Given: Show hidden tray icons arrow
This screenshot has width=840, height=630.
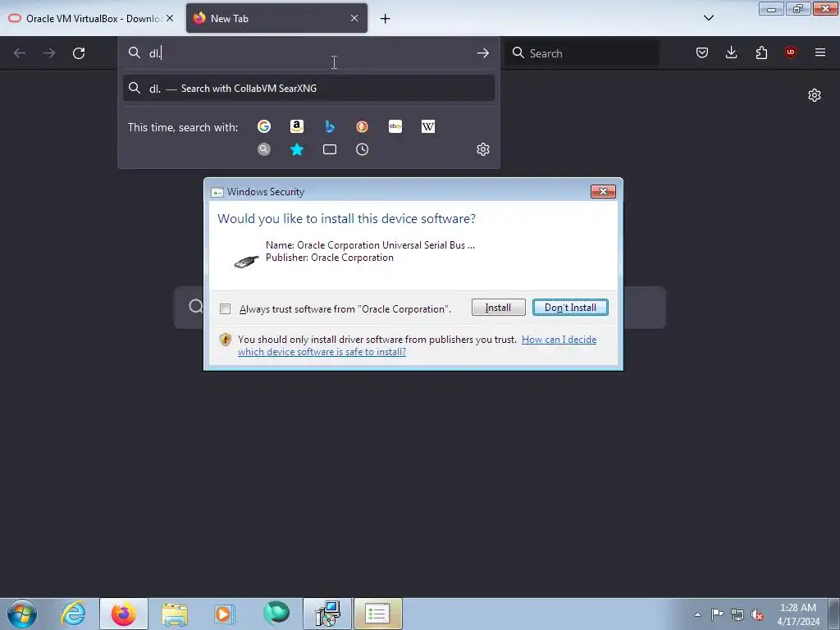Looking at the screenshot, I should [x=697, y=614].
